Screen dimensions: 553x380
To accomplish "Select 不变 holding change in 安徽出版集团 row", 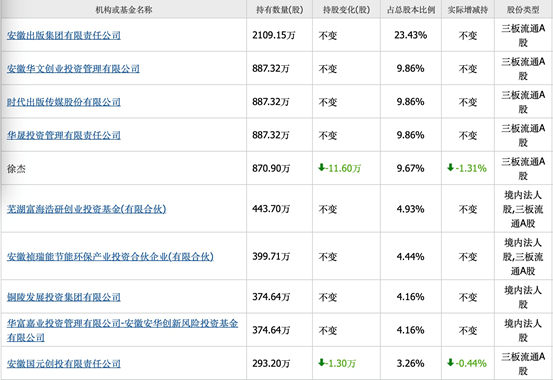I will coord(328,35).
